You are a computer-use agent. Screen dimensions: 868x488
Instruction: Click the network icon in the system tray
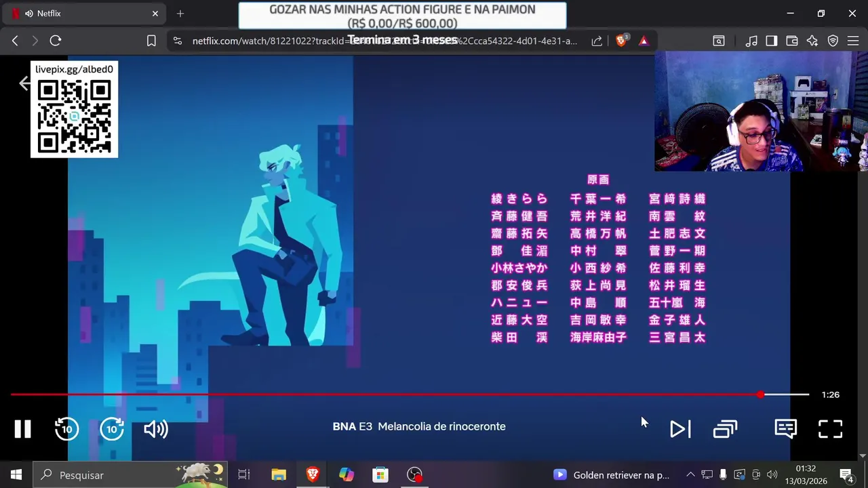(707, 474)
